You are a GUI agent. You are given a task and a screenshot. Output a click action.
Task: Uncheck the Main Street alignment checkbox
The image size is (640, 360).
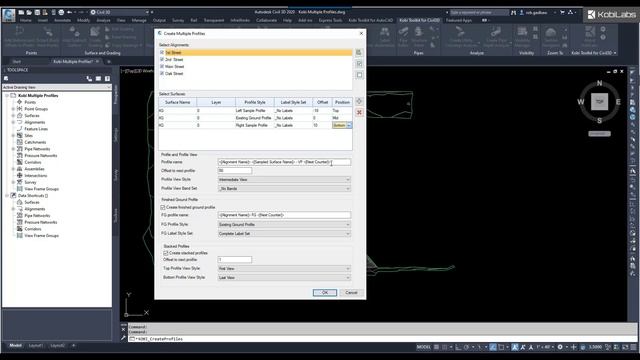[x=162, y=66]
